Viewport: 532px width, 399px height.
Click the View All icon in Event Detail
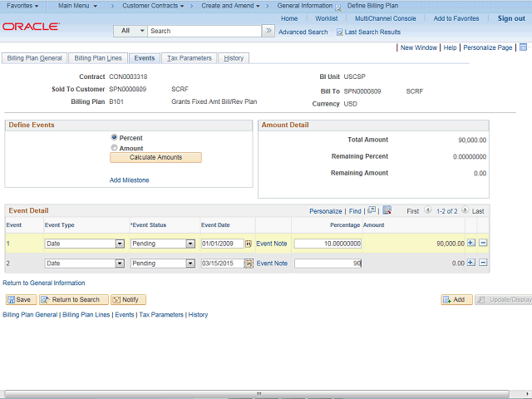tap(372, 211)
